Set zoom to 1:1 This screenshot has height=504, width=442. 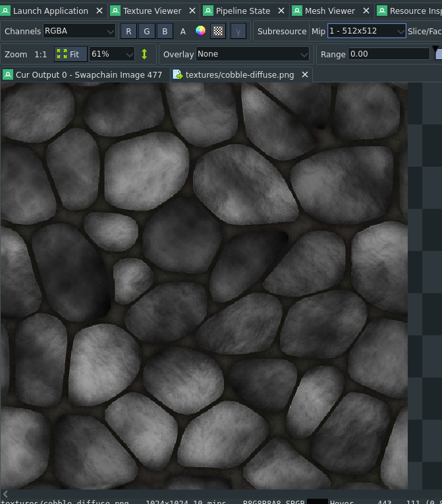(x=40, y=54)
